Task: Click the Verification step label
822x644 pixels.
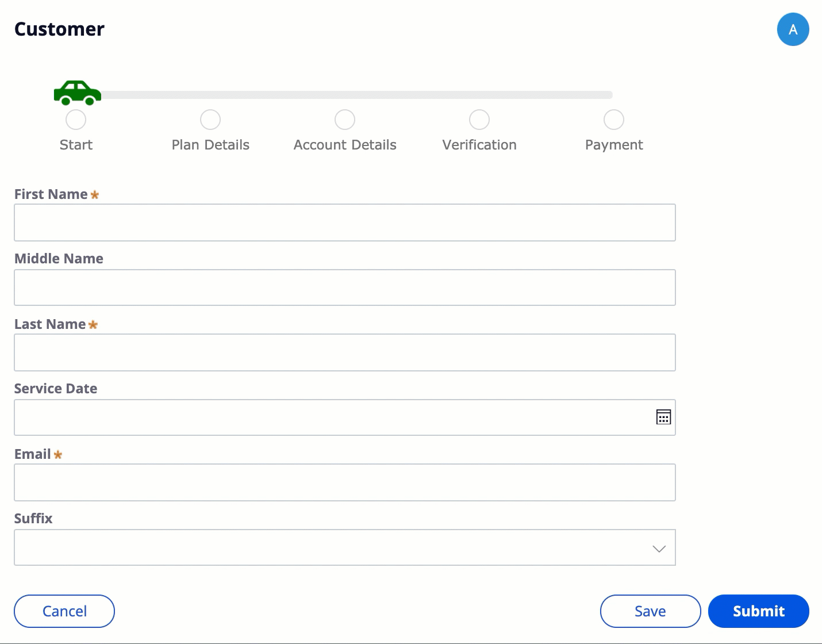Action: (479, 145)
